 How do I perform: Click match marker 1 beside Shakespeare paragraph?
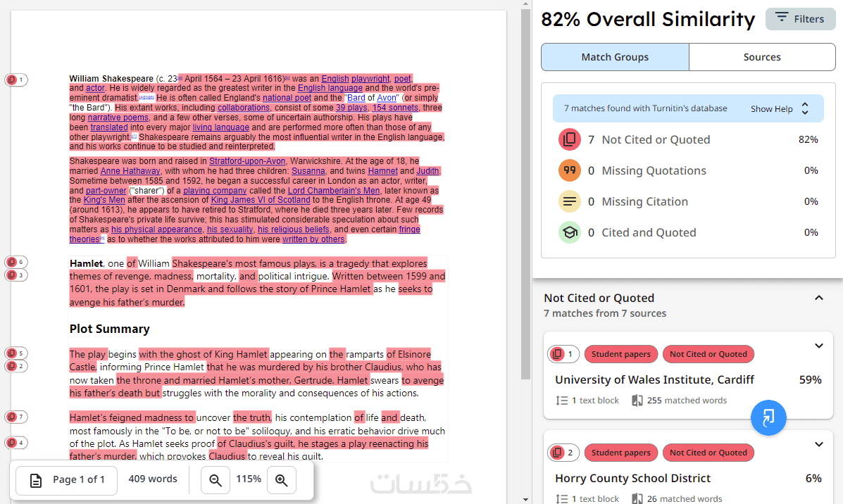tap(15, 80)
